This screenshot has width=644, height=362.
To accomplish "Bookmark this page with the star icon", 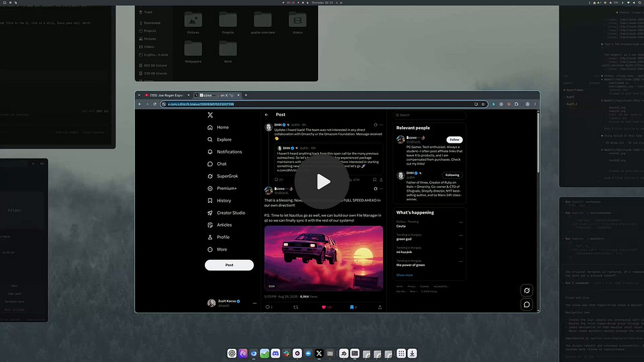I will [x=483, y=104].
